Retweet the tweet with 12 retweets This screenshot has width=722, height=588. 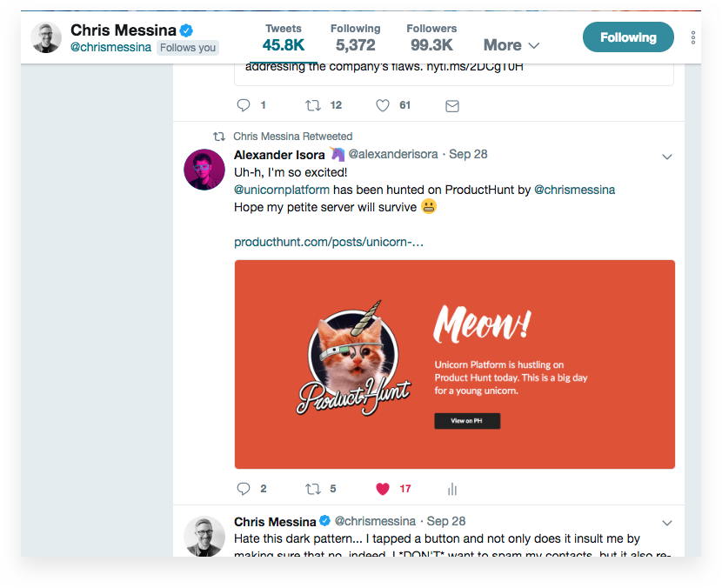point(313,105)
